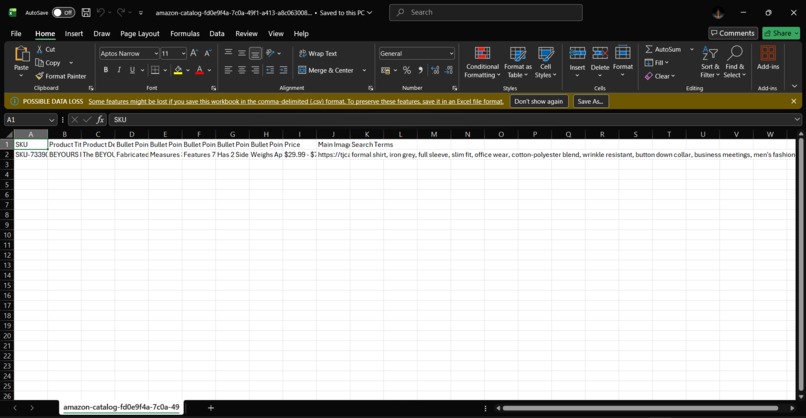Open the font size dropdown

point(183,53)
